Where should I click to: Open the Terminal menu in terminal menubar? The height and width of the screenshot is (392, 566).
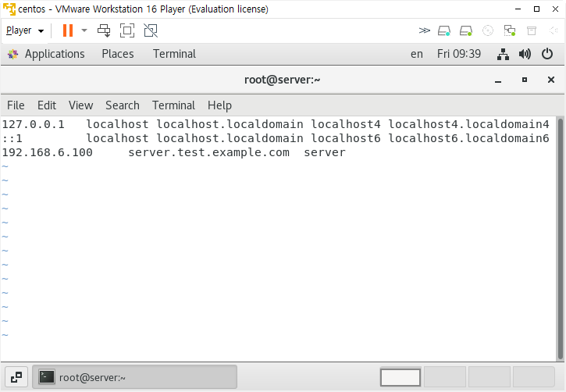point(173,105)
